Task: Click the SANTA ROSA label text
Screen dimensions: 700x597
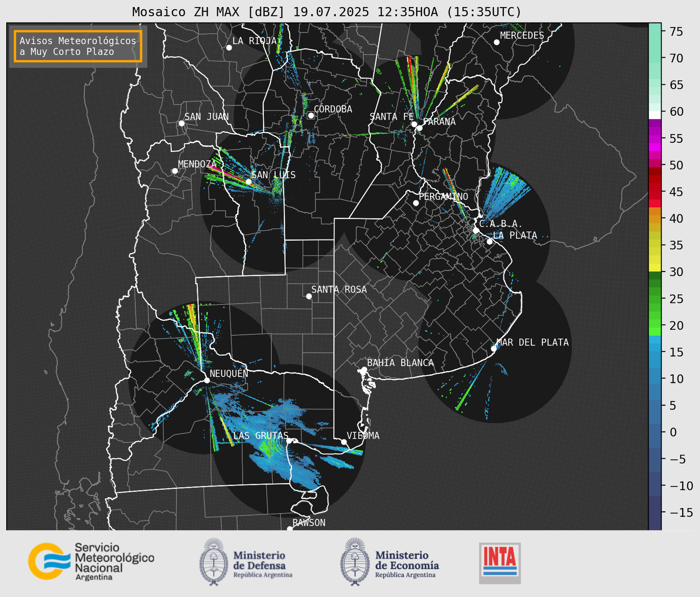Action: coord(339,289)
